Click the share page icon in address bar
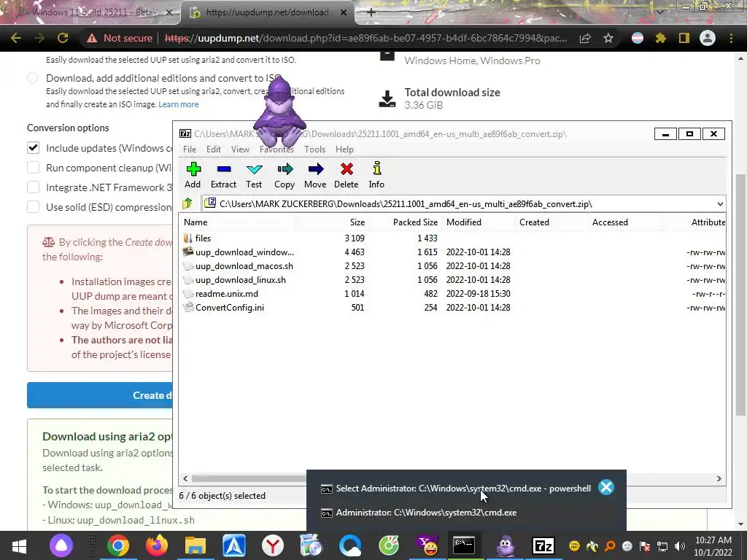 [585, 38]
